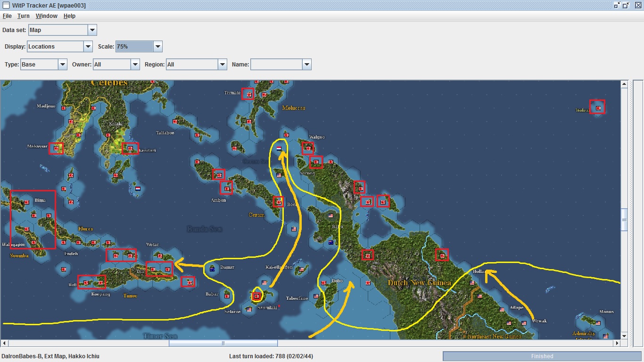Select the Japanese base at Woleai

598,108
